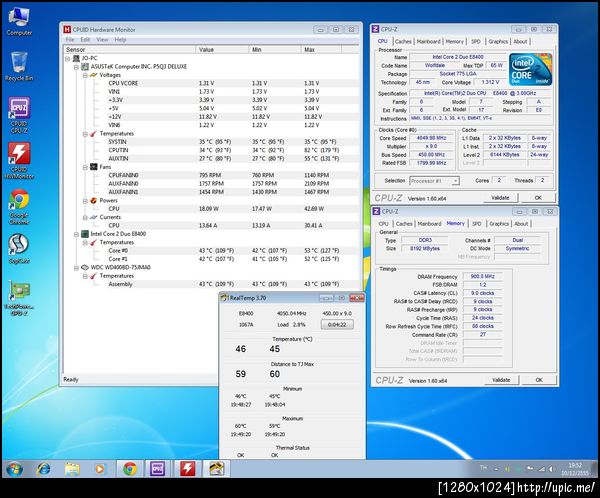Collapse the JO-PC root node
The width and height of the screenshot is (600, 498).
tap(68, 58)
